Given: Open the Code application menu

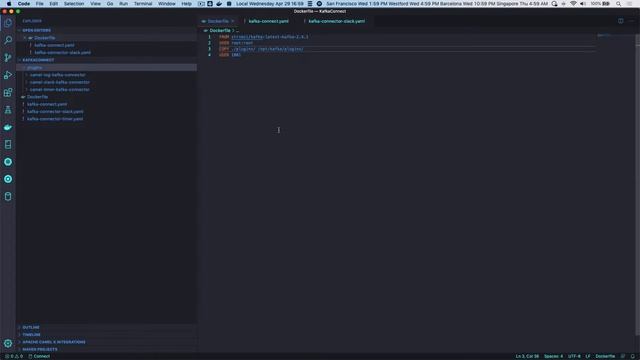Looking at the screenshot, I should [x=24, y=4].
